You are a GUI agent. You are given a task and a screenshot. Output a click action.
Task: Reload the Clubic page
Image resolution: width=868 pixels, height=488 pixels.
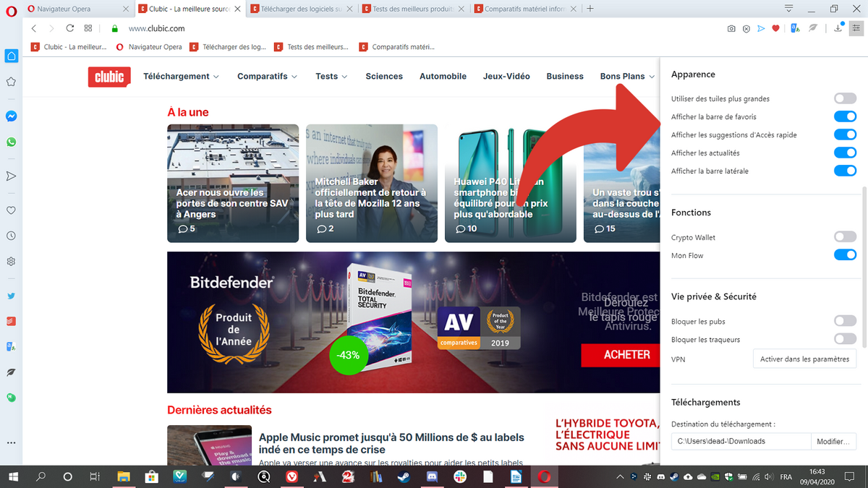click(x=69, y=28)
